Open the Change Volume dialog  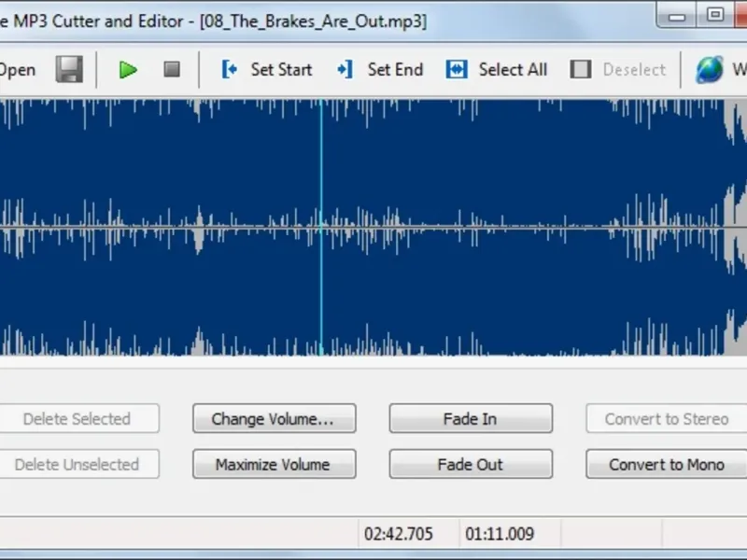click(274, 418)
